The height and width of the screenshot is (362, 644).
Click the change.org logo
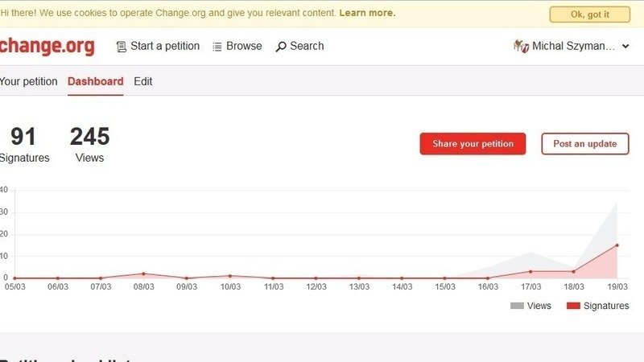pyautogui.click(x=47, y=47)
